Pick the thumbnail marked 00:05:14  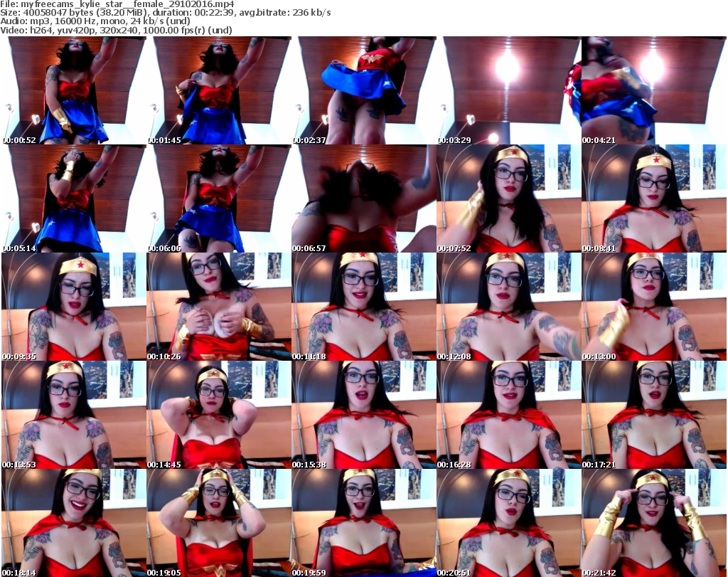pyautogui.click(x=74, y=198)
